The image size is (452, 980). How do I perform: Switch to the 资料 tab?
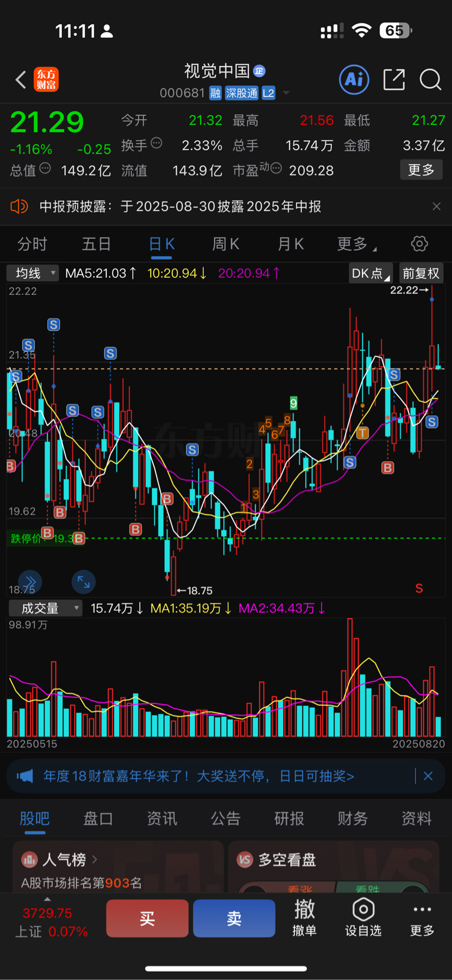(x=416, y=819)
